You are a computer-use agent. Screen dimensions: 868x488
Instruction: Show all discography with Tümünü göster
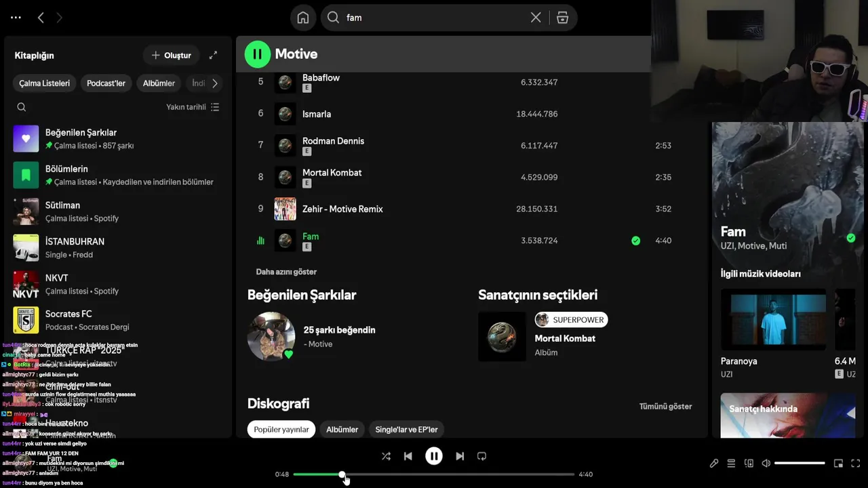665,407
